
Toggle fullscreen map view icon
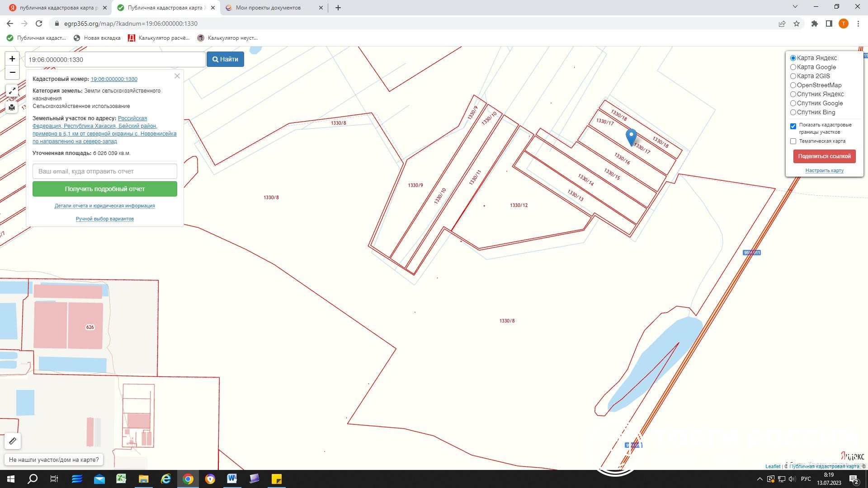click(12, 91)
